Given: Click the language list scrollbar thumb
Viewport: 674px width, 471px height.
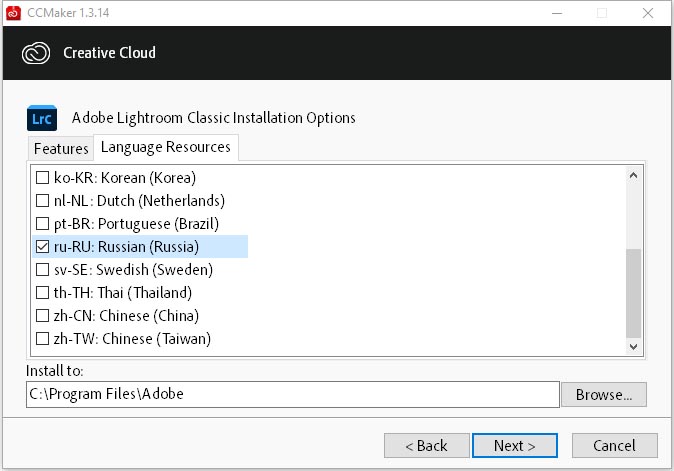Looking at the screenshot, I should pyautogui.click(x=633, y=293).
